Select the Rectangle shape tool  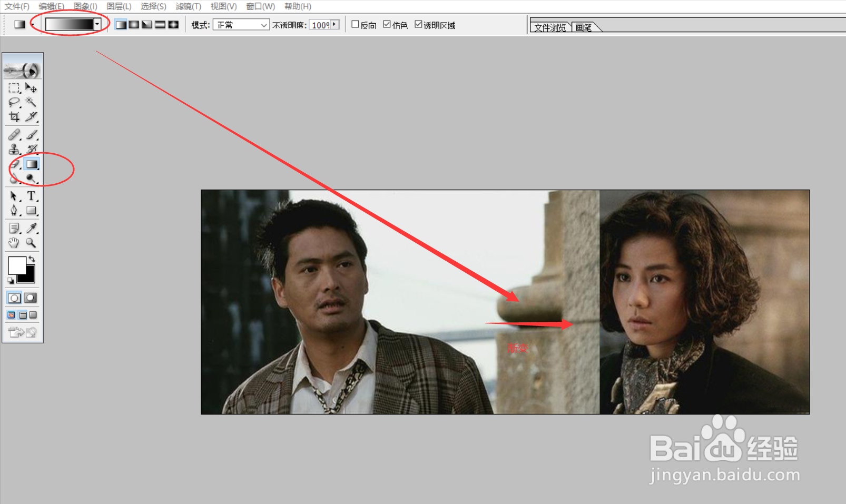31,211
